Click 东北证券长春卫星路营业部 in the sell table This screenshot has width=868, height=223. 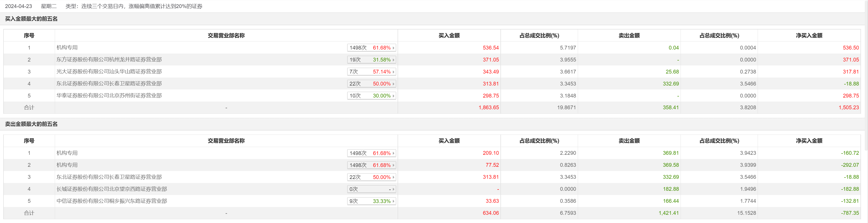109,177
